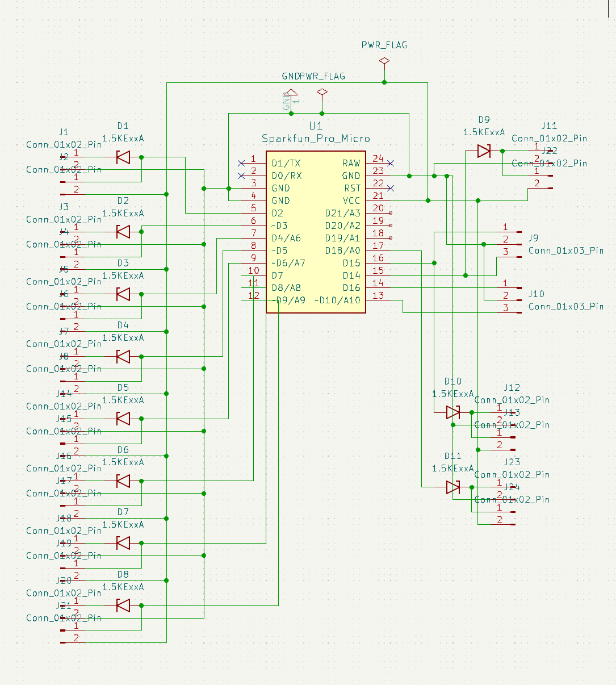Select the D11 diode symbol
The image size is (616, 685).
(452, 487)
